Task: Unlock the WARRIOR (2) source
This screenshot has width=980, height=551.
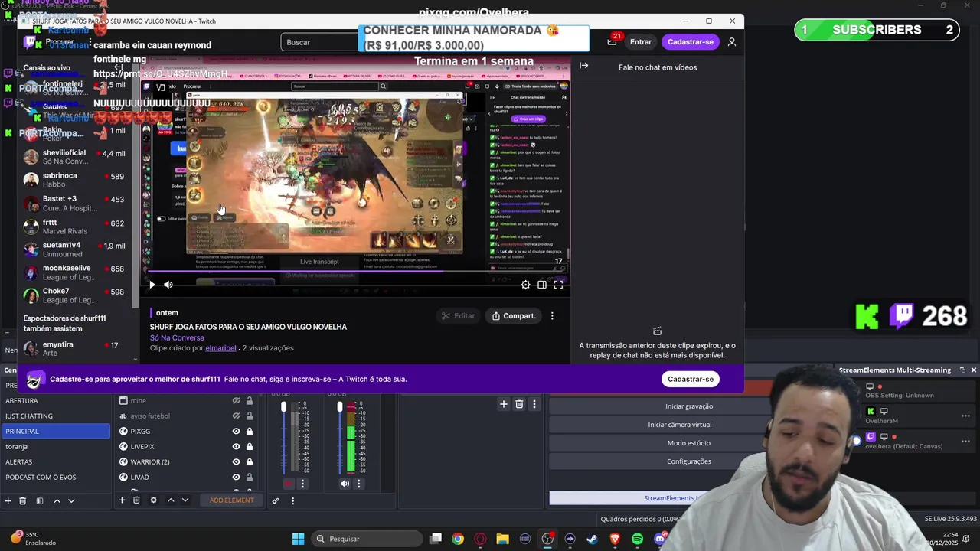Action: (x=249, y=461)
